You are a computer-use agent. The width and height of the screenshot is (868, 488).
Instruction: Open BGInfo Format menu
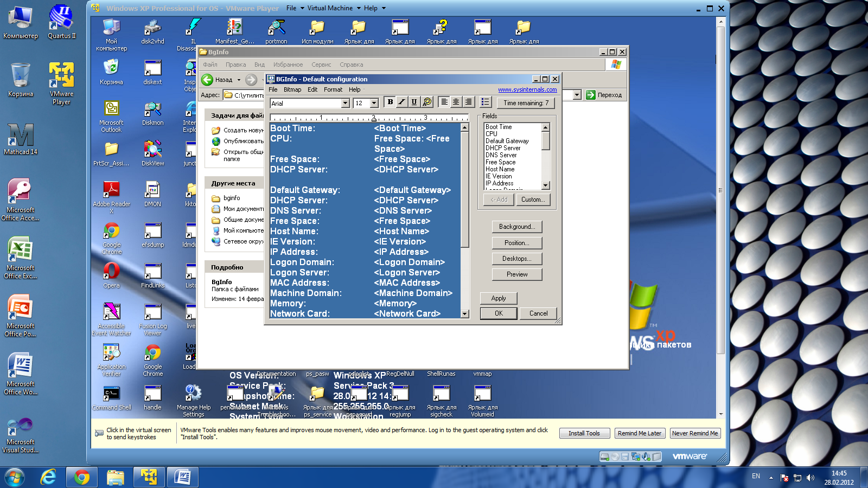click(x=333, y=89)
